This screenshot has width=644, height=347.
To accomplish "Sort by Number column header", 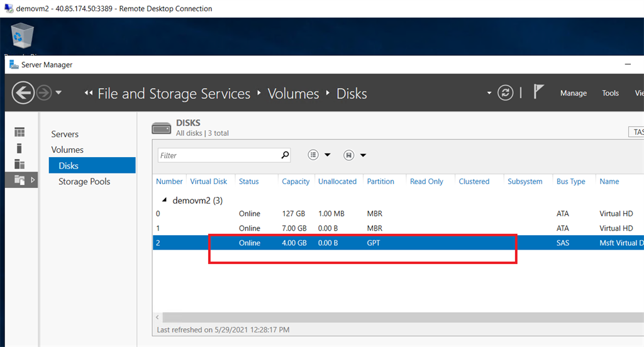I will pos(169,181).
